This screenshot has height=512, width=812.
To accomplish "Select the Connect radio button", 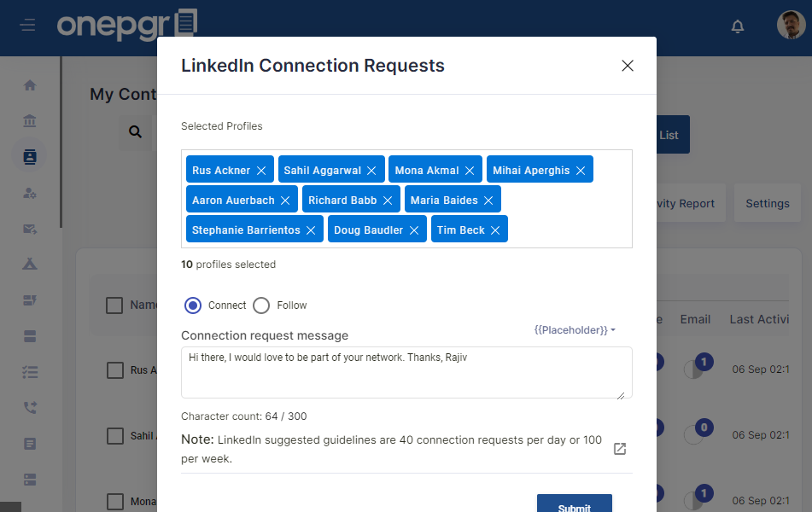I will (x=193, y=305).
